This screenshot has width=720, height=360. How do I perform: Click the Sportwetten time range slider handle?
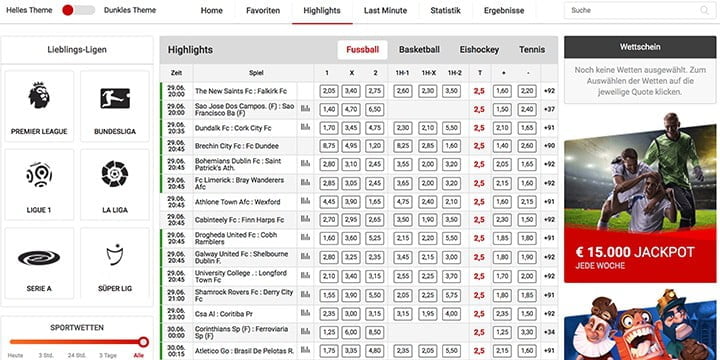point(143,342)
